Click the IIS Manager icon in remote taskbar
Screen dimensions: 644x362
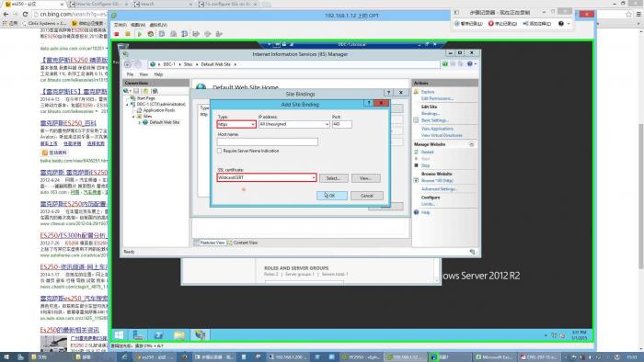pos(200,335)
